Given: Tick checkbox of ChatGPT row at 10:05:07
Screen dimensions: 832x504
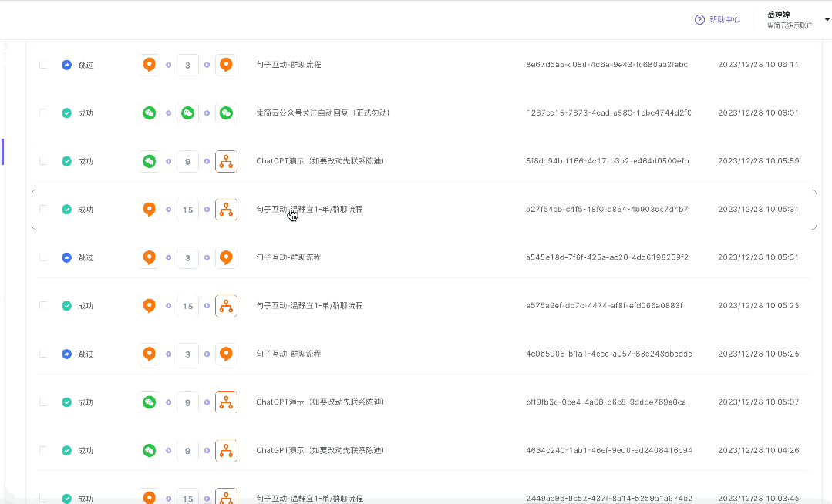Looking at the screenshot, I should (x=43, y=402).
